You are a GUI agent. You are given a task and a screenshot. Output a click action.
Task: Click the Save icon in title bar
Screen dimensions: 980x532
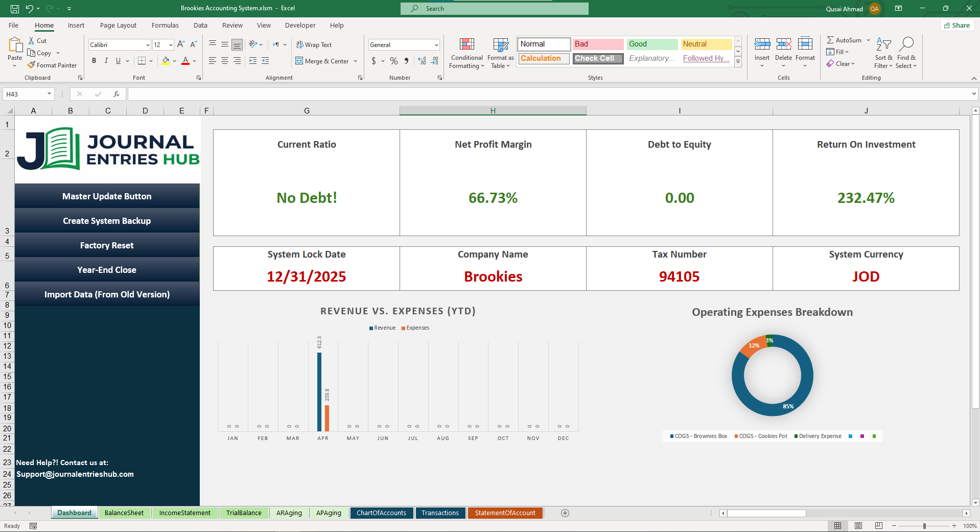coord(15,9)
